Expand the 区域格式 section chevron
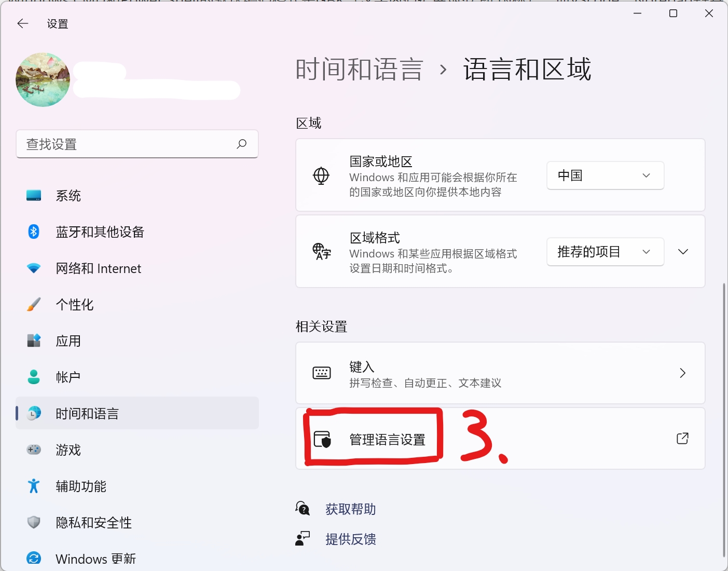The image size is (728, 571). click(683, 252)
